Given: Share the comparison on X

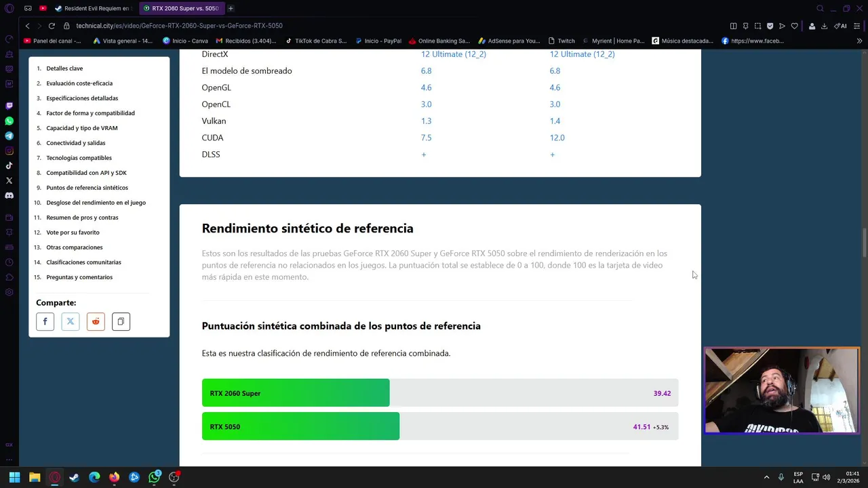Looking at the screenshot, I should click(x=71, y=321).
